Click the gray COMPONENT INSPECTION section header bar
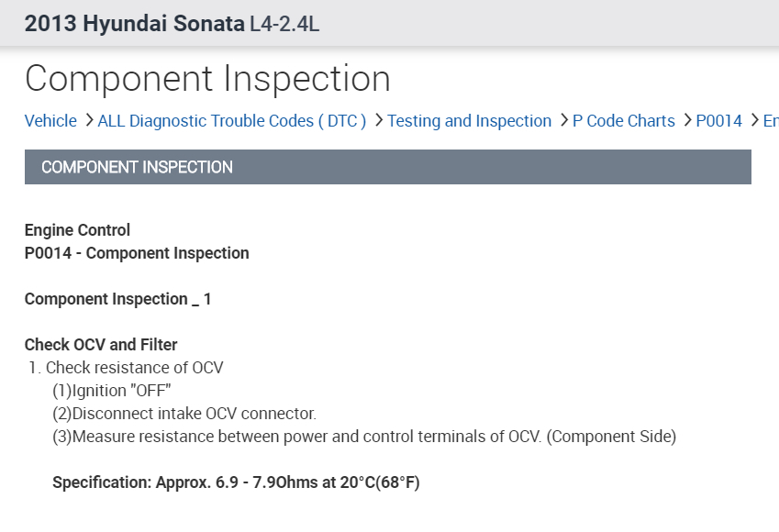This screenshot has height=532, width=779. click(x=387, y=167)
